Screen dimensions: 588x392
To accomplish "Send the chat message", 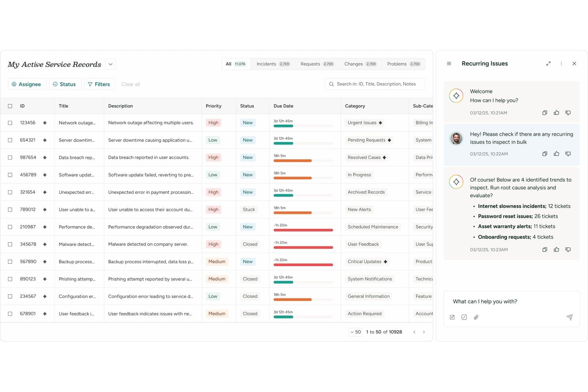I will point(569,317).
